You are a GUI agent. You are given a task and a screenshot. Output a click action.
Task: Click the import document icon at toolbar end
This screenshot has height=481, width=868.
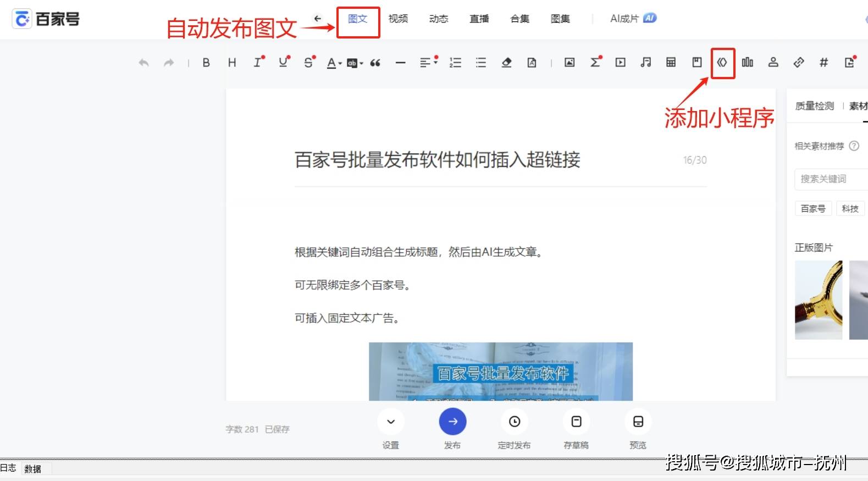(x=850, y=62)
